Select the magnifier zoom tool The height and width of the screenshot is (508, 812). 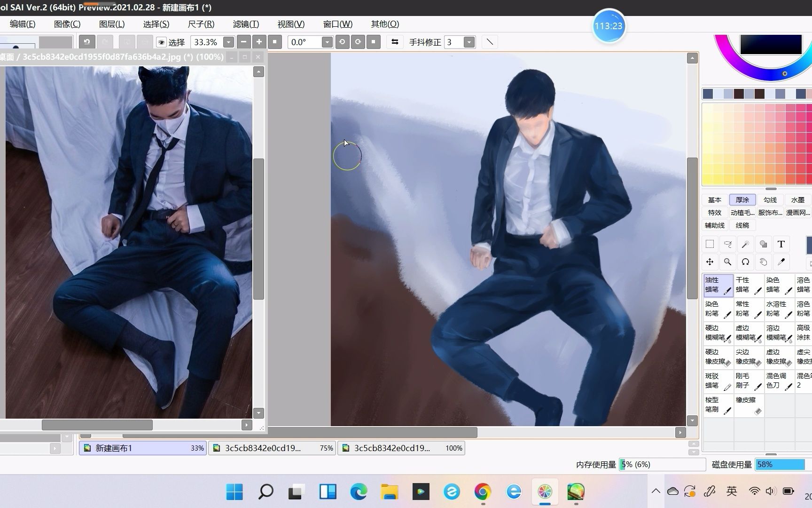[x=727, y=262]
